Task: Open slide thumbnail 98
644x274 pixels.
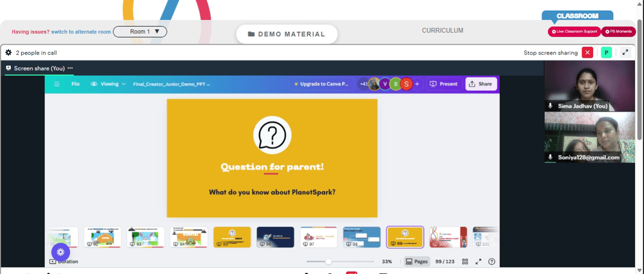Action: pos(362,237)
